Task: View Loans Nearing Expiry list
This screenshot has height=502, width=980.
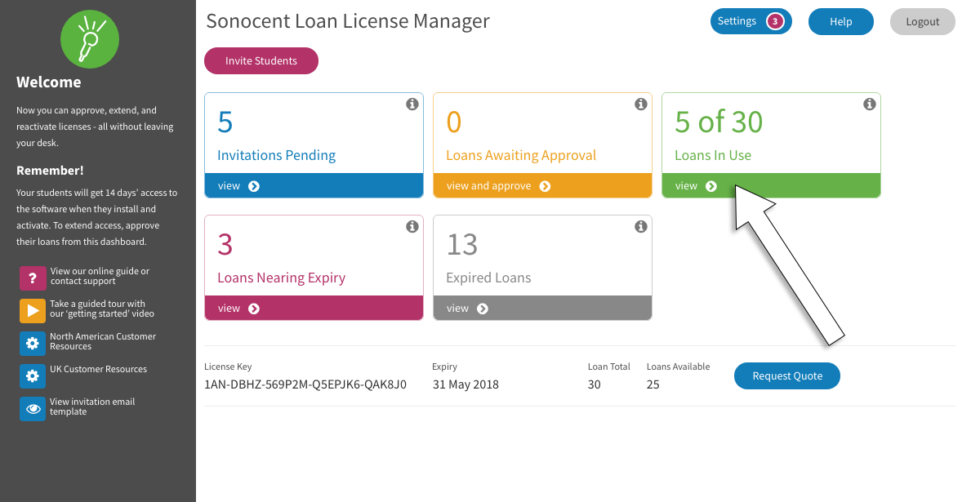Action: coord(314,309)
